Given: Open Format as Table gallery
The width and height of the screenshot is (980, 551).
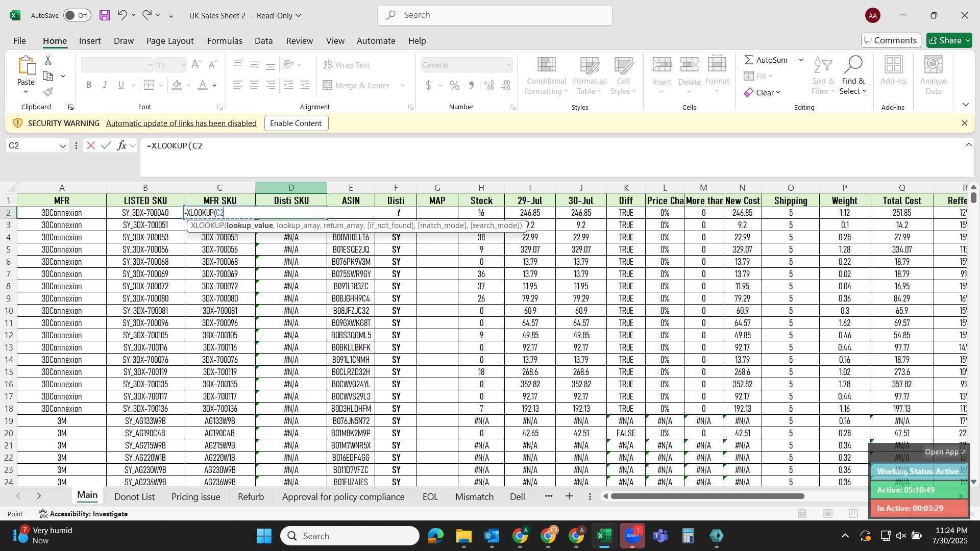Looking at the screenshot, I should [589, 76].
